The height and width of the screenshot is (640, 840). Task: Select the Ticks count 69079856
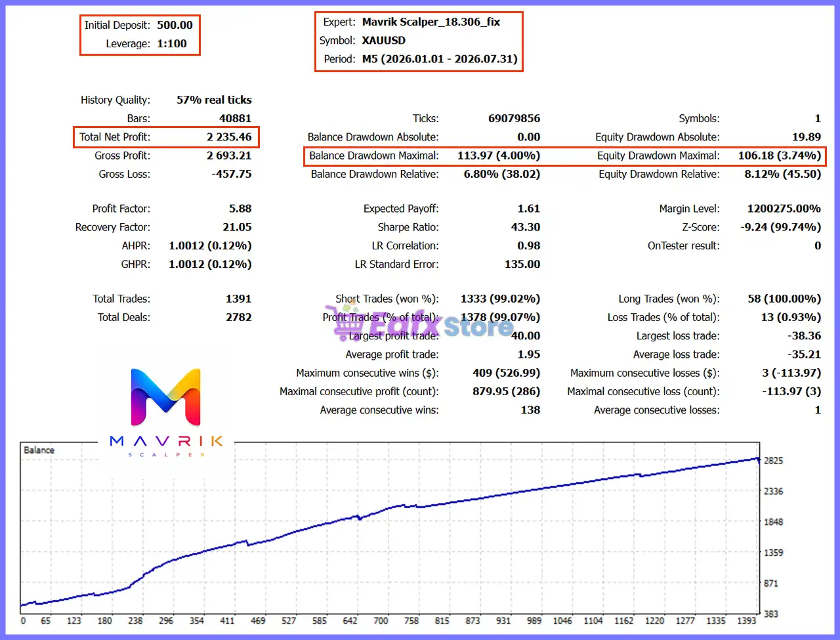(514, 118)
